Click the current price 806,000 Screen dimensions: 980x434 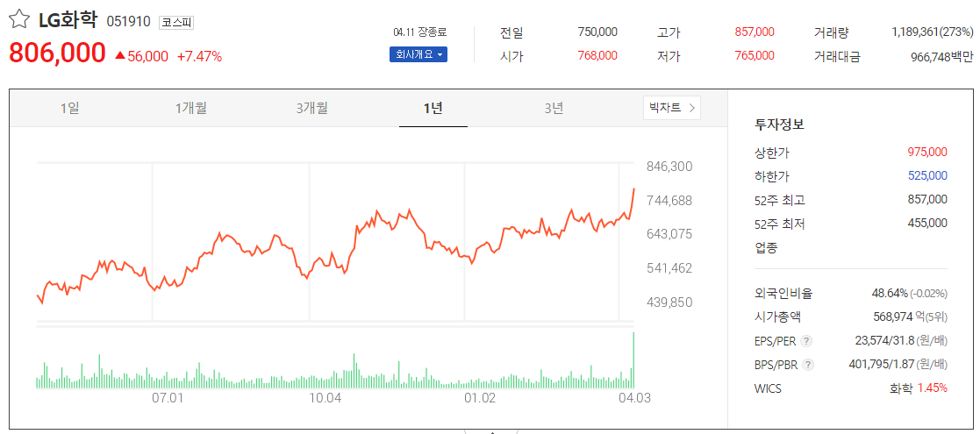click(58, 53)
